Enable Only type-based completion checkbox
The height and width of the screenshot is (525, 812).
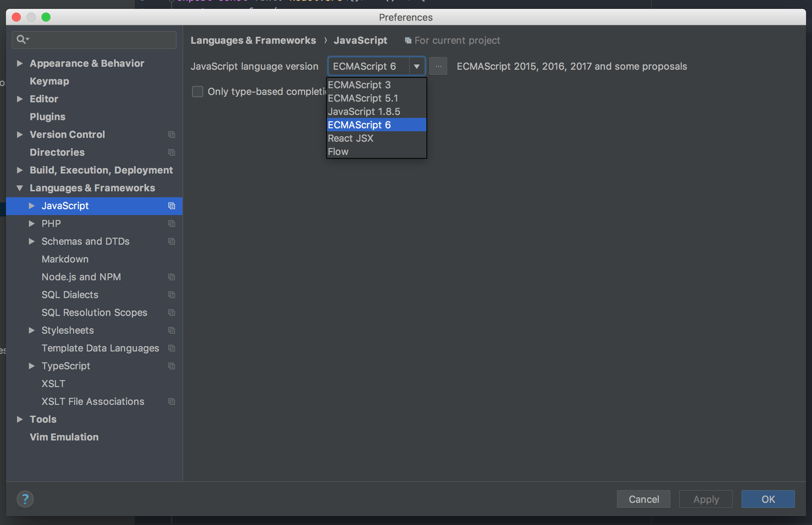coord(197,91)
